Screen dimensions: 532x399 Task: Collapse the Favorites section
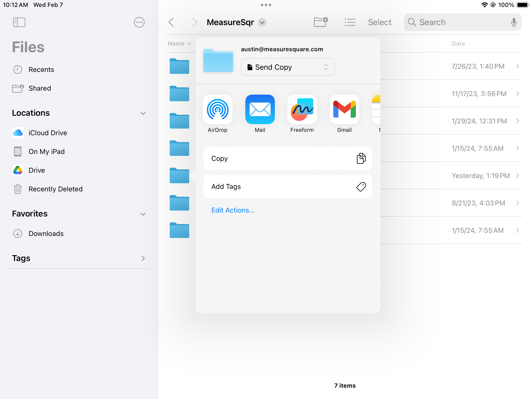click(143, 214)
